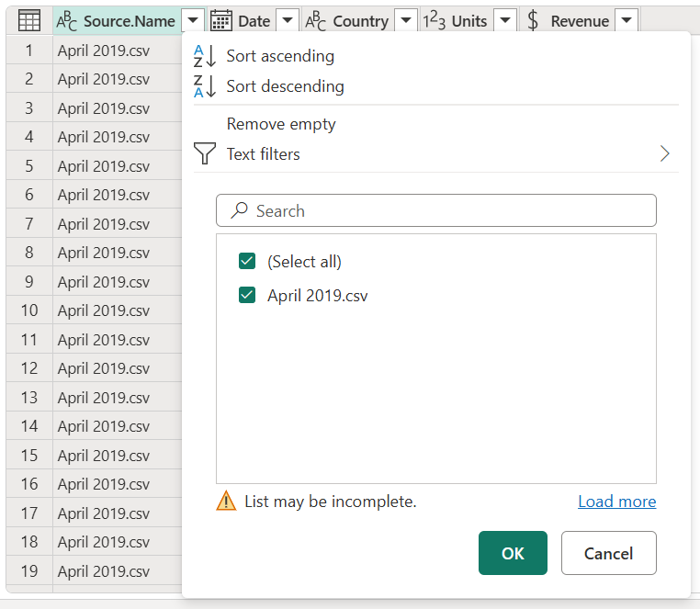Toggle the (Select all) checkbox
This screenshot has width=700, height=609.
(247, 262)
